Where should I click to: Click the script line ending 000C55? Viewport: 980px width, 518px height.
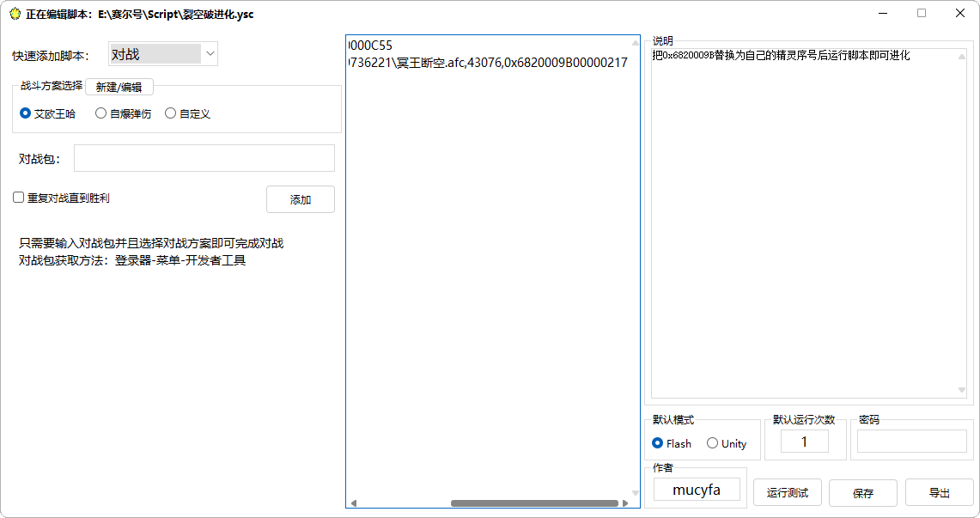370,46
